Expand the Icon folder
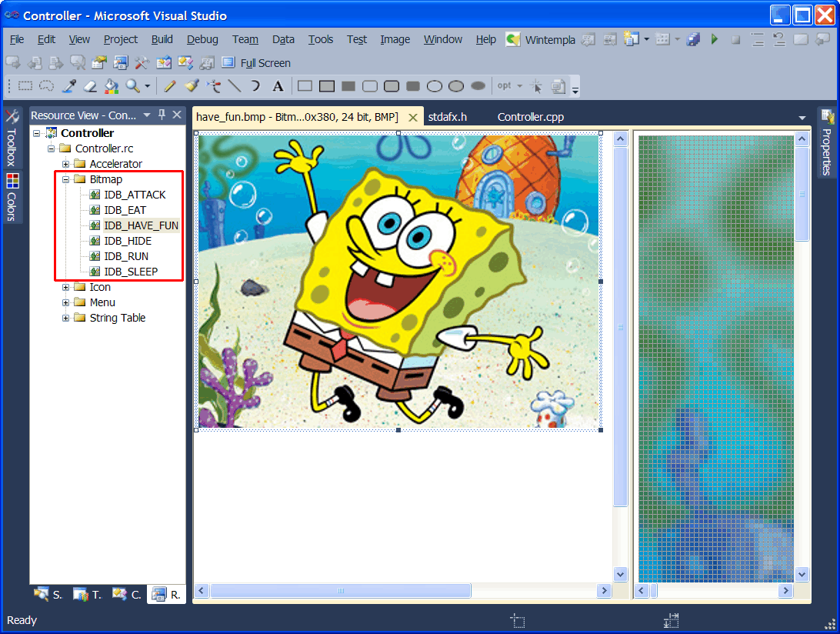This screenshot has height=634, width=840. click(x=65, y=287)
